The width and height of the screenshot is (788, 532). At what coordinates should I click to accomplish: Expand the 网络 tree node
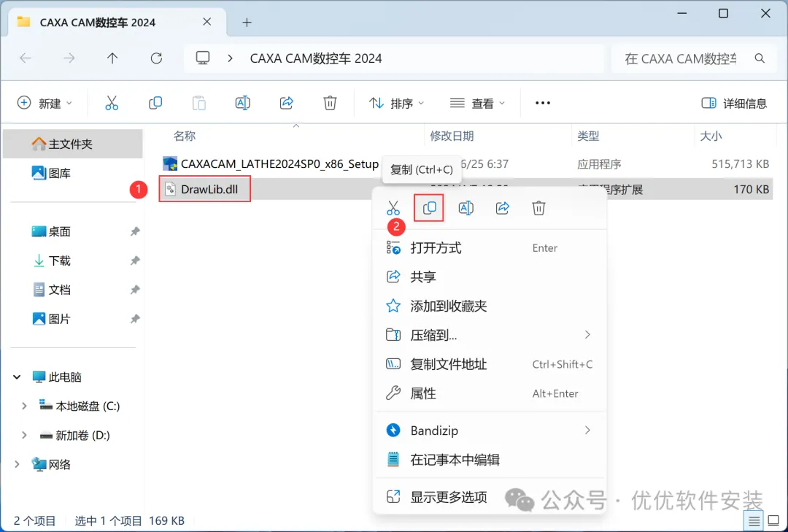(17, 464)
